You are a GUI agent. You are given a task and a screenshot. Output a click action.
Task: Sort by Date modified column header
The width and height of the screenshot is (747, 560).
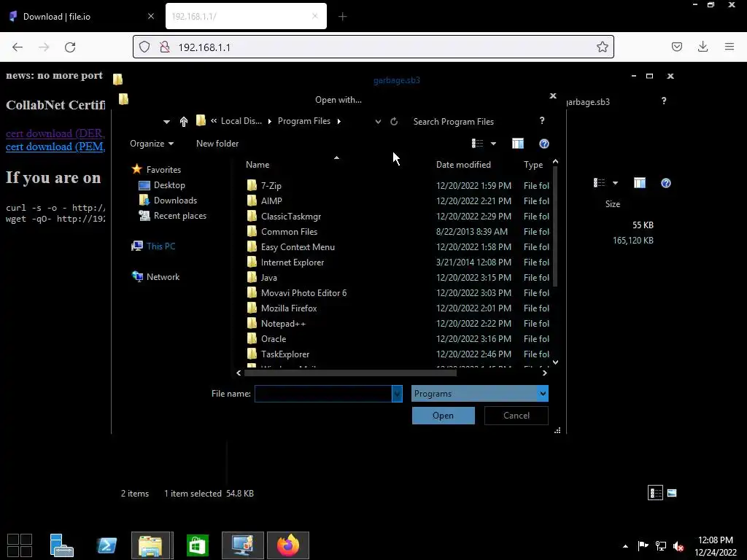(x=463, y=164)
